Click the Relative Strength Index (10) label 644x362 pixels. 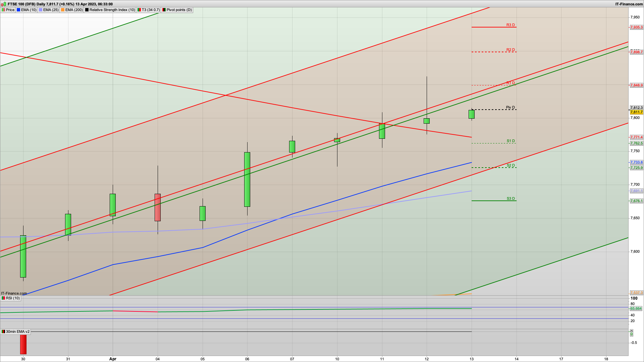pos(112,10)
